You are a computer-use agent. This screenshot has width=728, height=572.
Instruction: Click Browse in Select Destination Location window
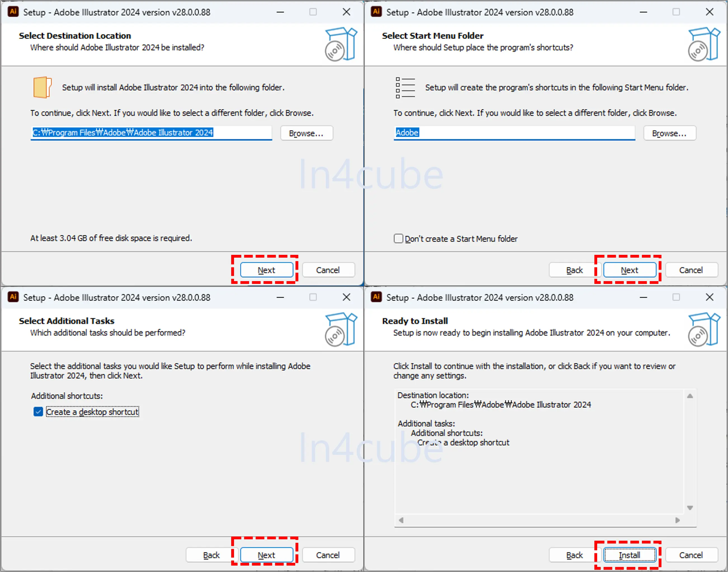click(x=306, y=133)
